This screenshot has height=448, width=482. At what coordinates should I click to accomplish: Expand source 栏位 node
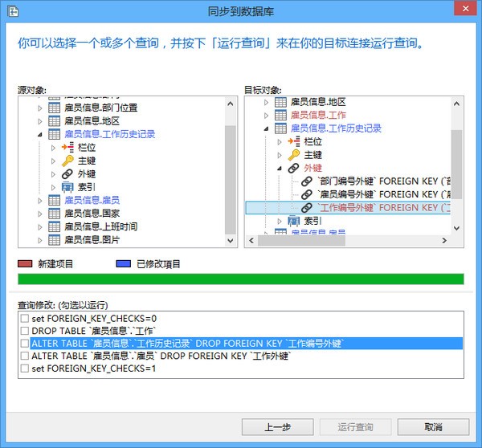pos(53,148)
